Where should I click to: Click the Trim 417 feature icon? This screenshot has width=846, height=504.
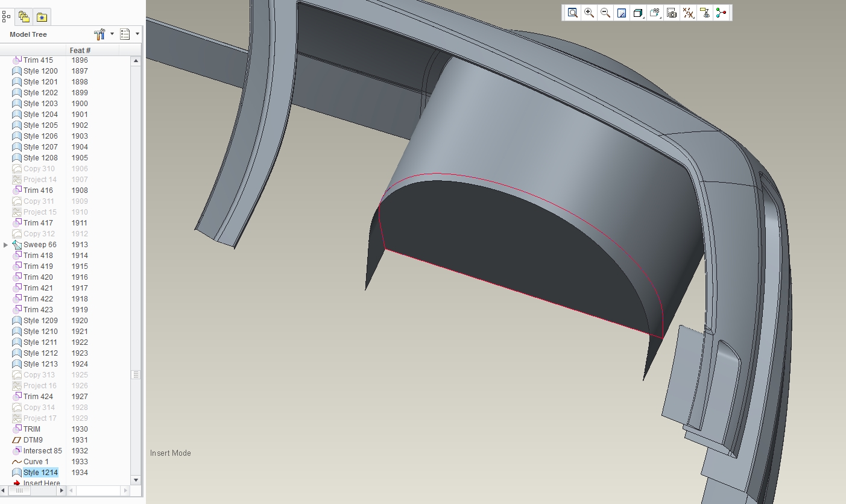click(17, 223)
